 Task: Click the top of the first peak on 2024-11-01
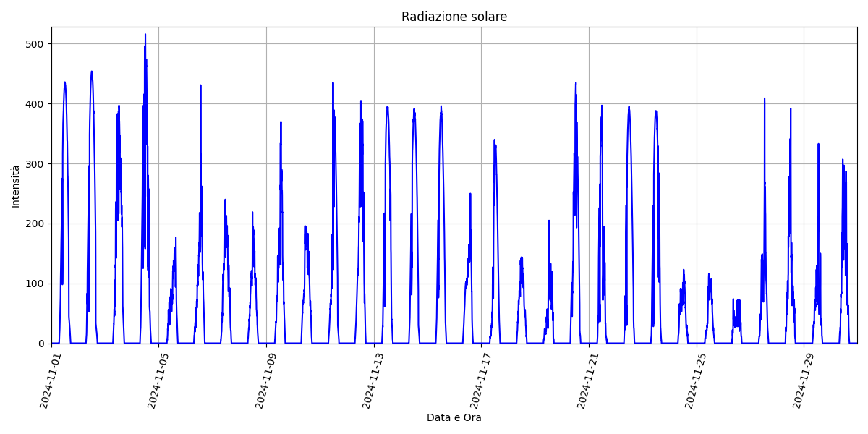click(x=64, y=82)
